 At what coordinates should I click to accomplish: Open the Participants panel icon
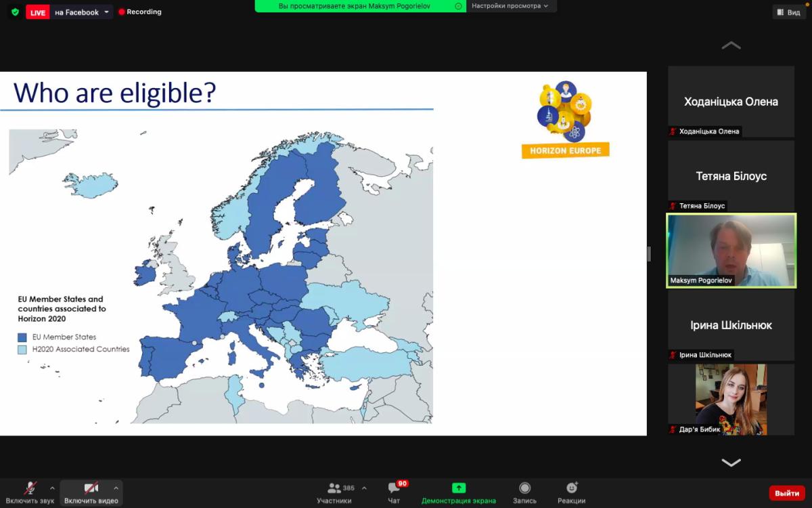point(334,488)
